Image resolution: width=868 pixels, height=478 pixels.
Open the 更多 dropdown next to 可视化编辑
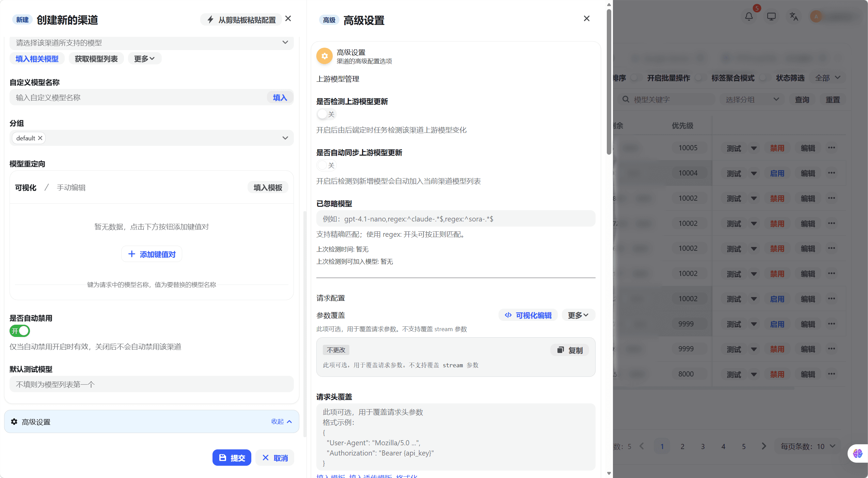tap(578, 315)
